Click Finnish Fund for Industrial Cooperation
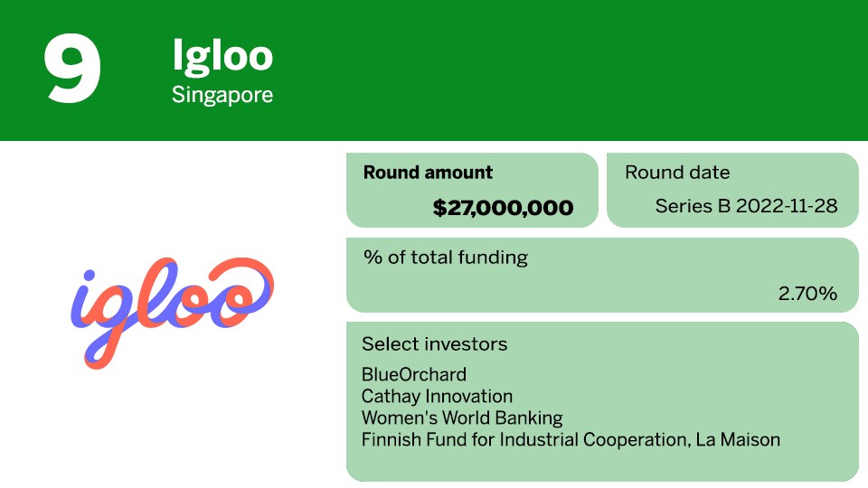The image size is (868, 488). 528,440
